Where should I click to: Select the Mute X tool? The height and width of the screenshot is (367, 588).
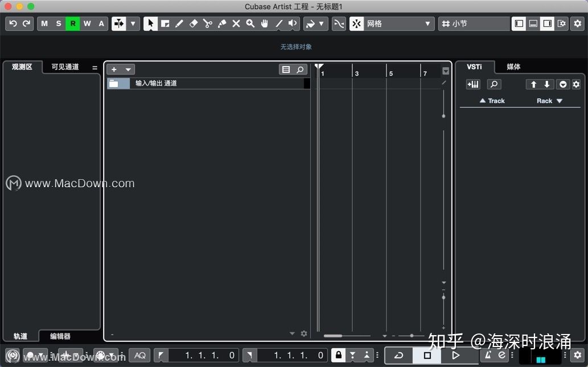click(236, 24)
